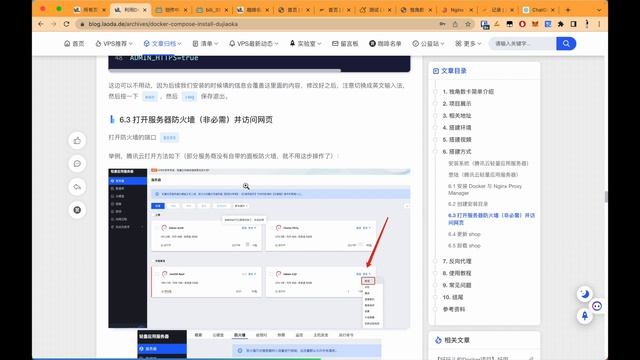Click the thumbs-up like button
Image resolution: width=640 pixels, height=360 pixels.
pos(77,141)
